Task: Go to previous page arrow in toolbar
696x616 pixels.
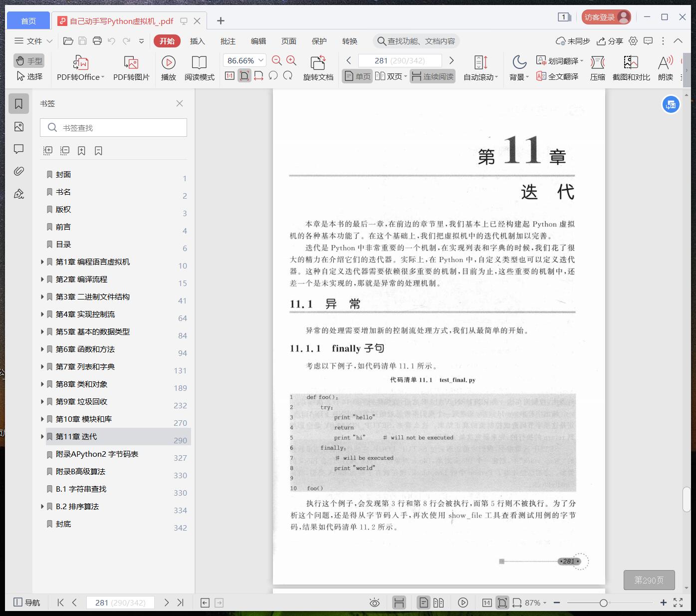Action: 349,60
